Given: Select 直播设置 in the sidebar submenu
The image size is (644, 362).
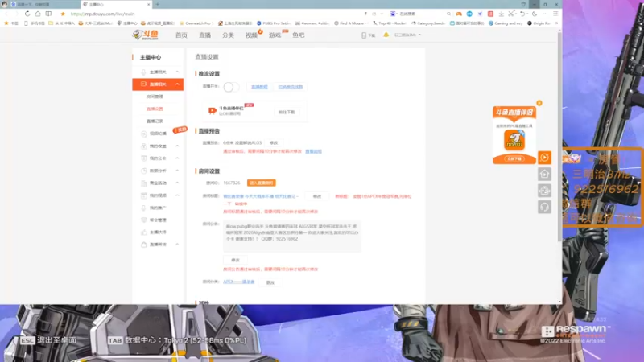Looking at the screenshot, I should point(155,109).
